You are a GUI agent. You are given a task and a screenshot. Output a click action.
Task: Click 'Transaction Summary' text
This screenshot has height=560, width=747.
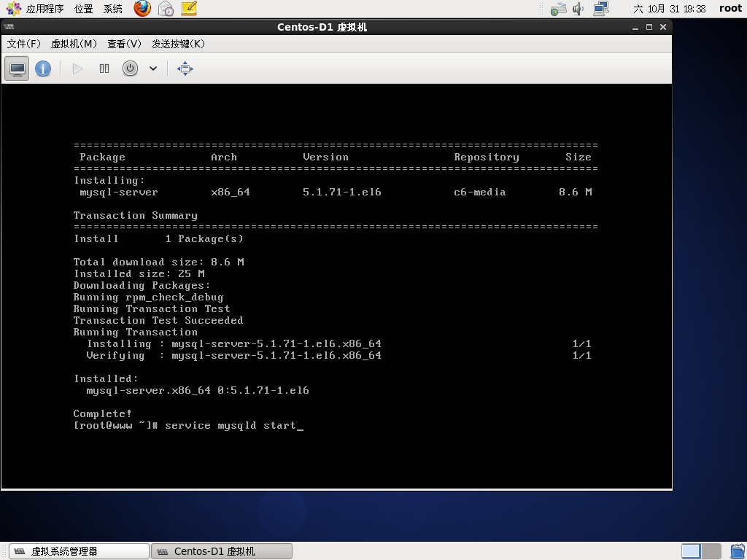coord(135,215)
